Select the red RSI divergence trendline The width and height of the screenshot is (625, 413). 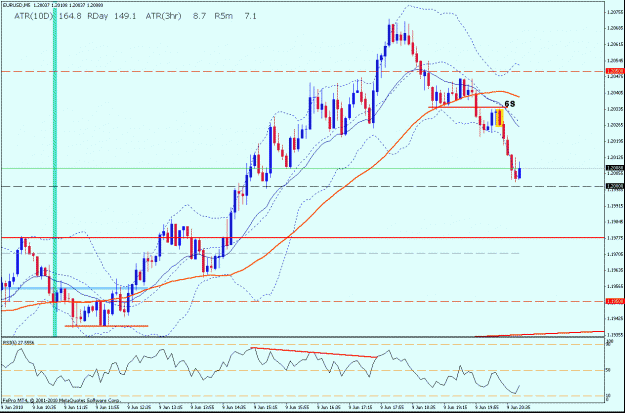coord(314,353)
